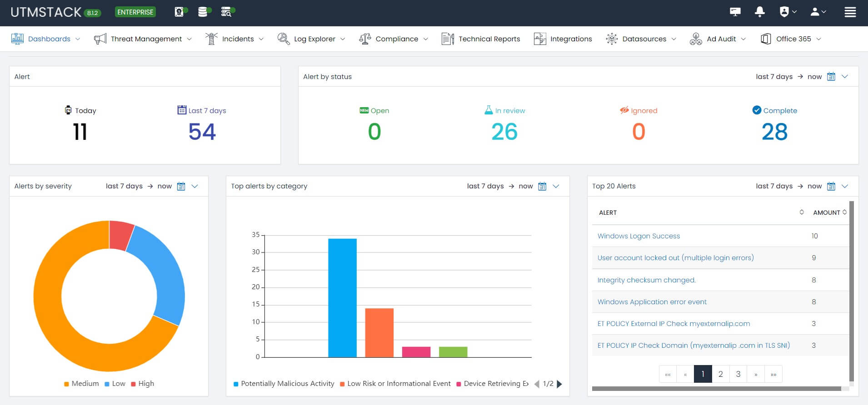Click the monitor screen icon in header
Screen dimensions: 868x405
point(735,12)
